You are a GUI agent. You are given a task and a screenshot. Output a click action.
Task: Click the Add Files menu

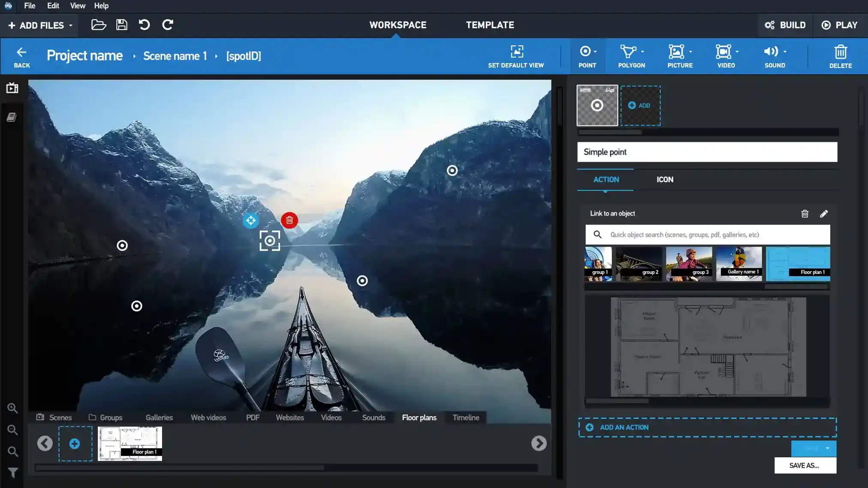pos(39,25)
